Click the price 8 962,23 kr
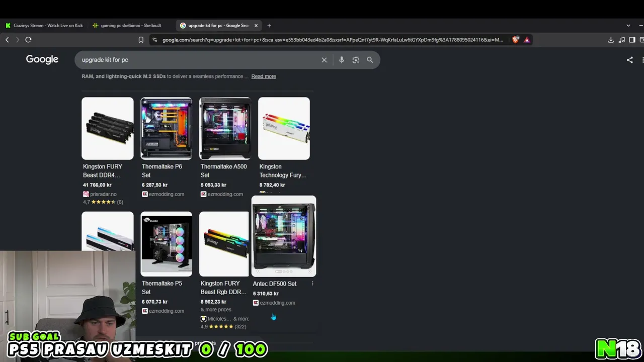The height and width of the screenshot is (362, 644). coord(214,302)
